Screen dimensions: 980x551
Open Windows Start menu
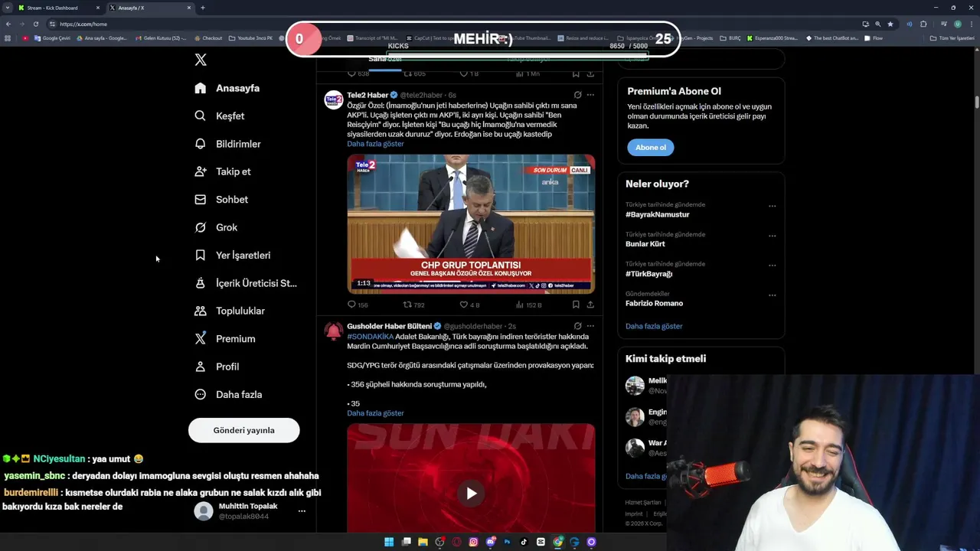pos(389,542)
